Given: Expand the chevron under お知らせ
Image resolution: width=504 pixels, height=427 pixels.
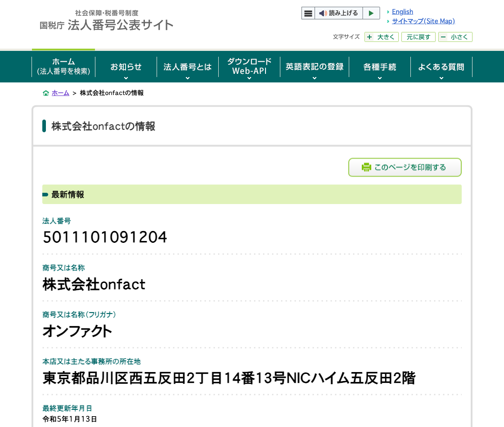Looking at the screenshot, I should [126, 78].
